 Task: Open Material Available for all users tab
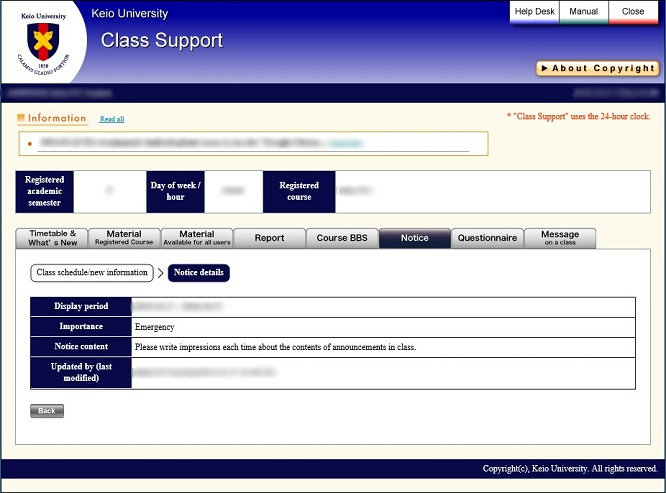click(x=197, y=238)
